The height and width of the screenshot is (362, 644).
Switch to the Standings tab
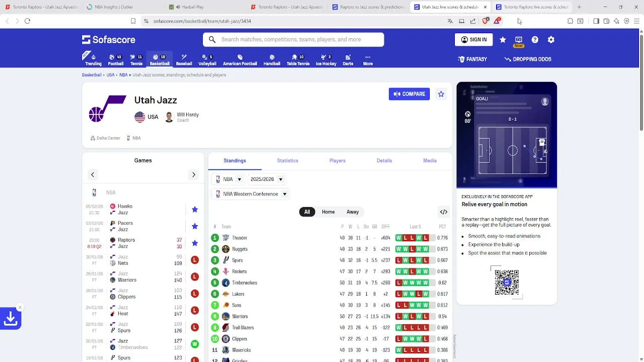click(x=234, y=161)
